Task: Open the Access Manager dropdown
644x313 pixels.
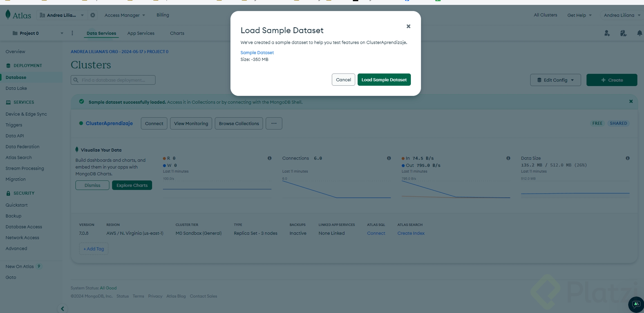Action: [125, 15]
